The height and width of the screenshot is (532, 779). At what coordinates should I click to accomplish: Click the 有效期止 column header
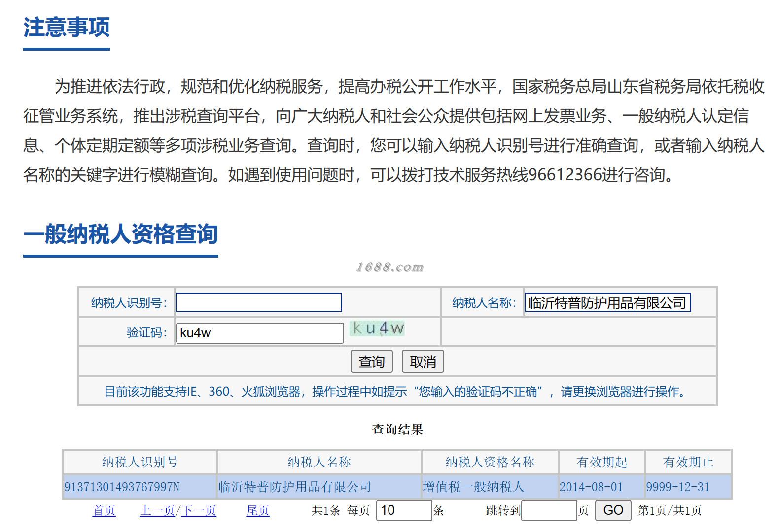(x=688, y=462)
